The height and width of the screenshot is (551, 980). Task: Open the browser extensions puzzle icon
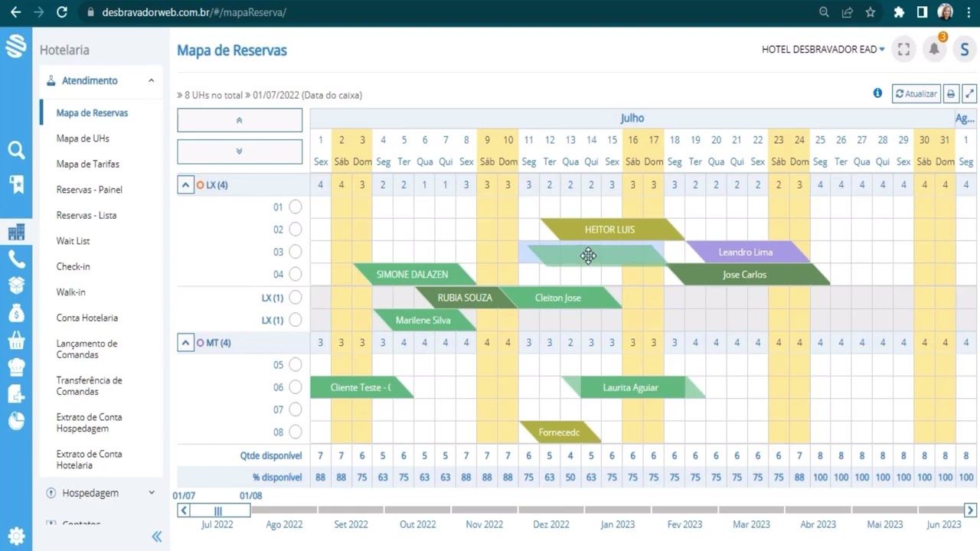pos(900,12)
